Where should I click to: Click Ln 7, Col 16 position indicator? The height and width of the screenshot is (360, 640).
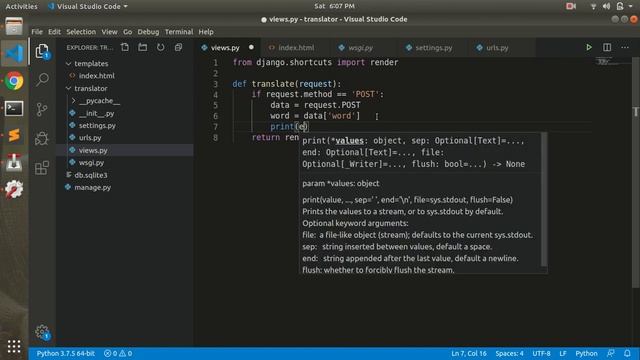tap(469, 353)
